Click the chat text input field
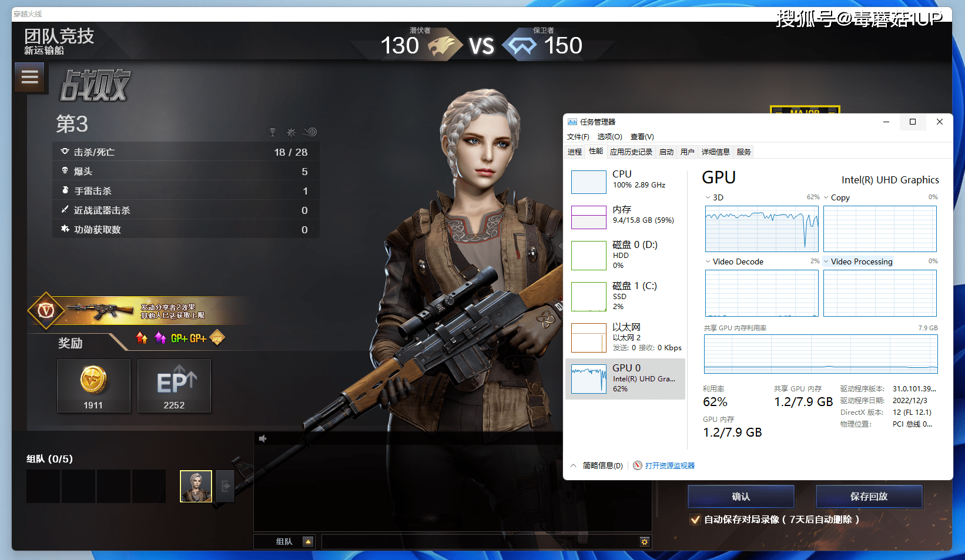The image size is (965, 560). click(480, 542)
